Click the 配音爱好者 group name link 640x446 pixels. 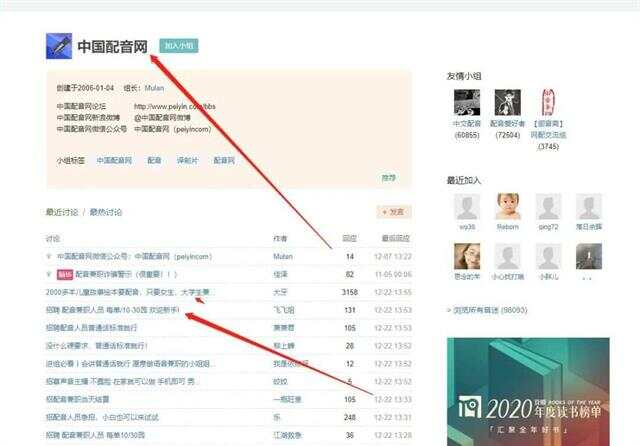coord(508,123)
